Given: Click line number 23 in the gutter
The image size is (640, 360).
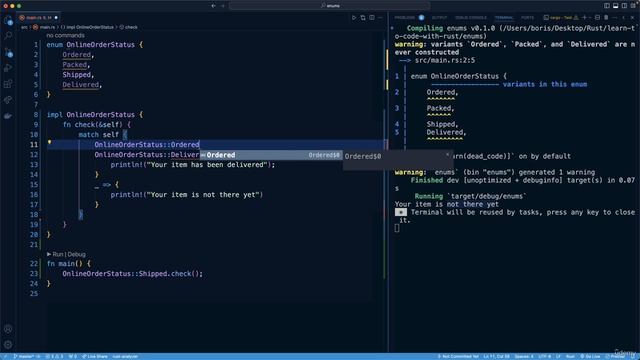Looking at the screenshot, I should 34,273.
